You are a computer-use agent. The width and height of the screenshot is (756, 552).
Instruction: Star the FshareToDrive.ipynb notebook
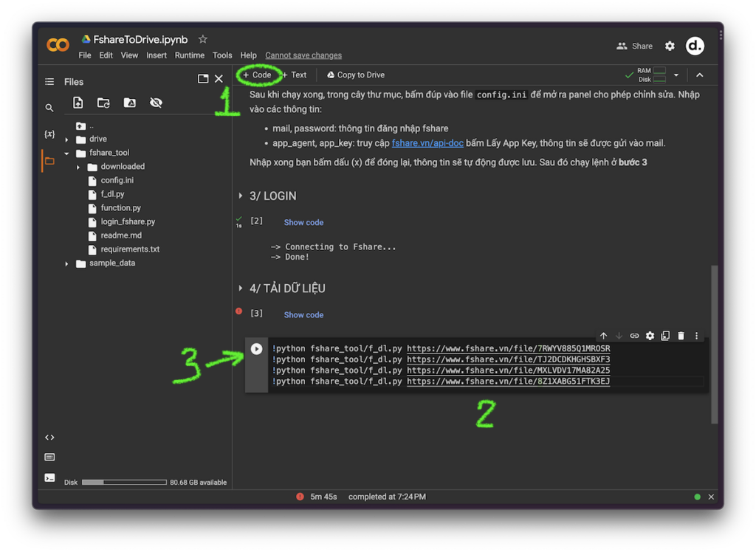[203, 39]
